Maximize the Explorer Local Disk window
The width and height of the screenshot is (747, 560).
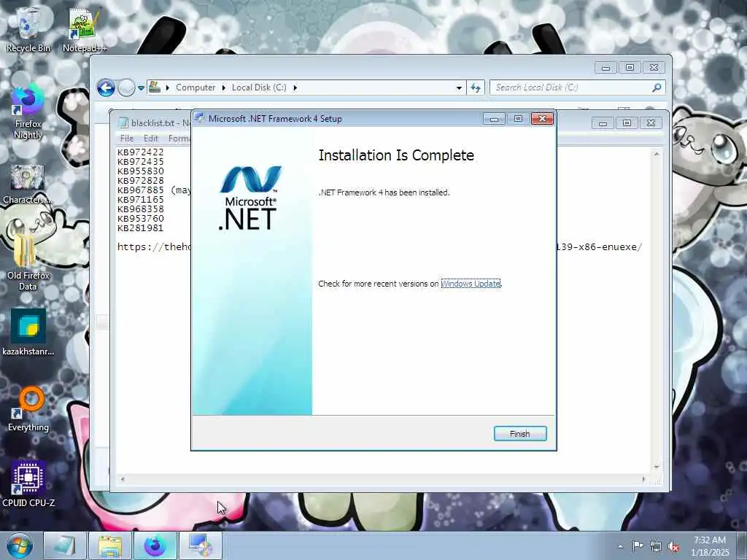[x=630, y=68]
